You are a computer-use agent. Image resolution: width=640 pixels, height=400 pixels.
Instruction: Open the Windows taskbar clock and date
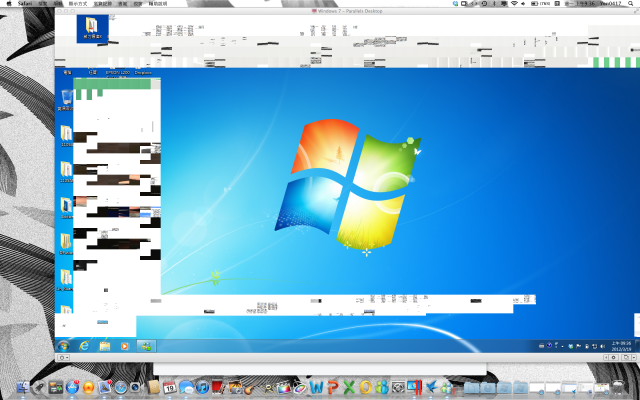(x=621, y=346)
